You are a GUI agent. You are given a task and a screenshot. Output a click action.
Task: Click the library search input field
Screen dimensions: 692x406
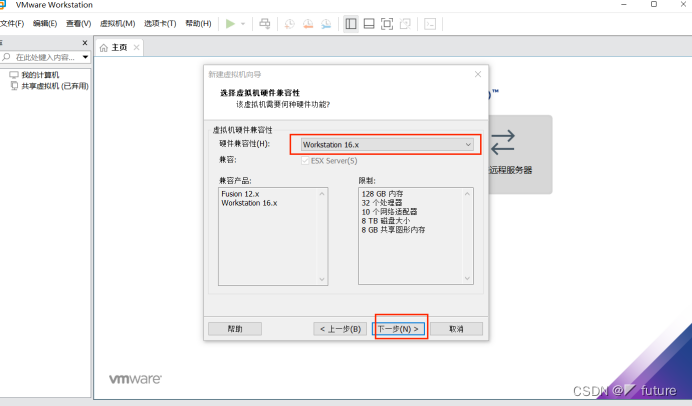pos(46,57)
